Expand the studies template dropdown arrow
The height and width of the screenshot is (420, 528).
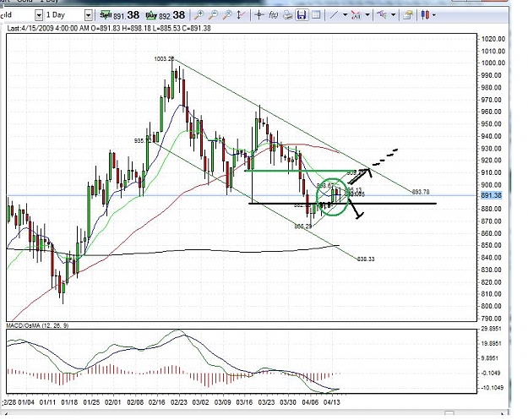(394, 15)
